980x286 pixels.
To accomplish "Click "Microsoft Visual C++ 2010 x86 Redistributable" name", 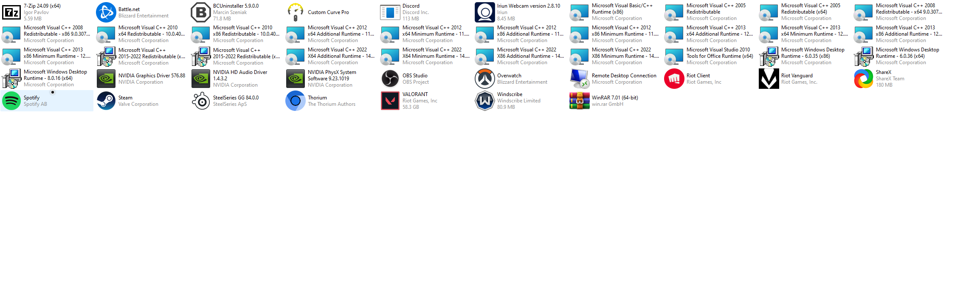I will (246, 31).
